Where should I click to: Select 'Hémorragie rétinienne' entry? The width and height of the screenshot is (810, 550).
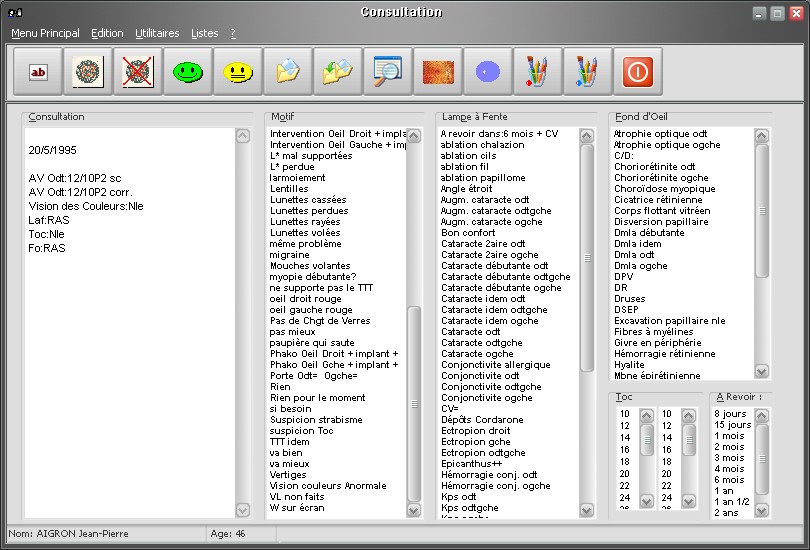(x=665, y=354)
